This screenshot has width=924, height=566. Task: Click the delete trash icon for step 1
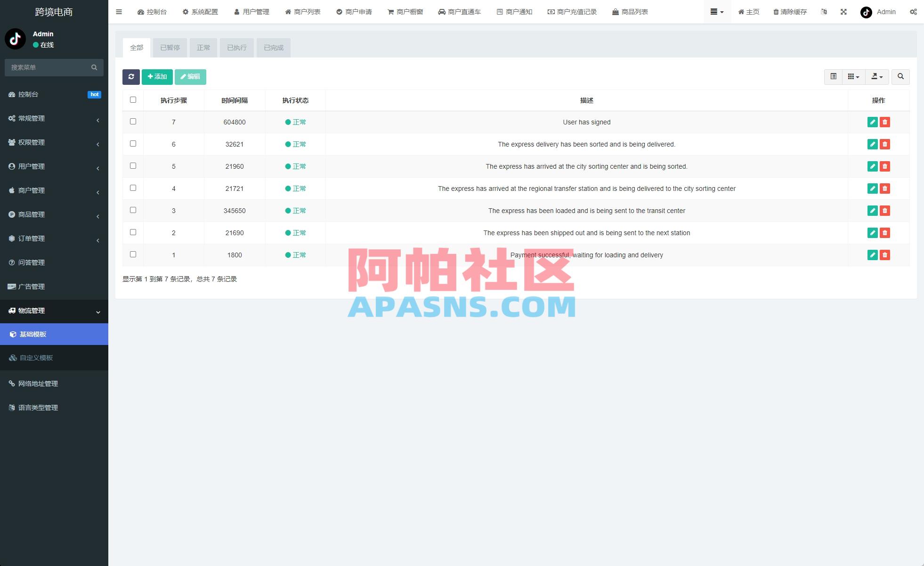(x=885, y=254)
